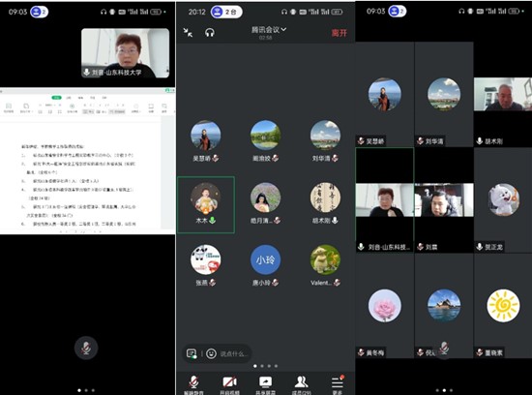Tap the Sydney Opera House avatar
The height and width of the screenshot is (395, 532).
click(x=444, y=306)
